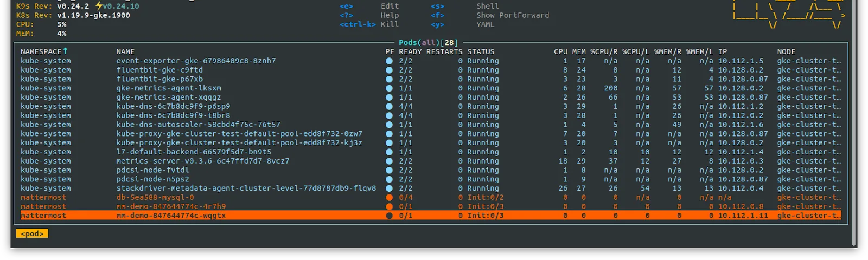Click the IP column header
This screenshot has height=260, width=868.
(723, 52)
